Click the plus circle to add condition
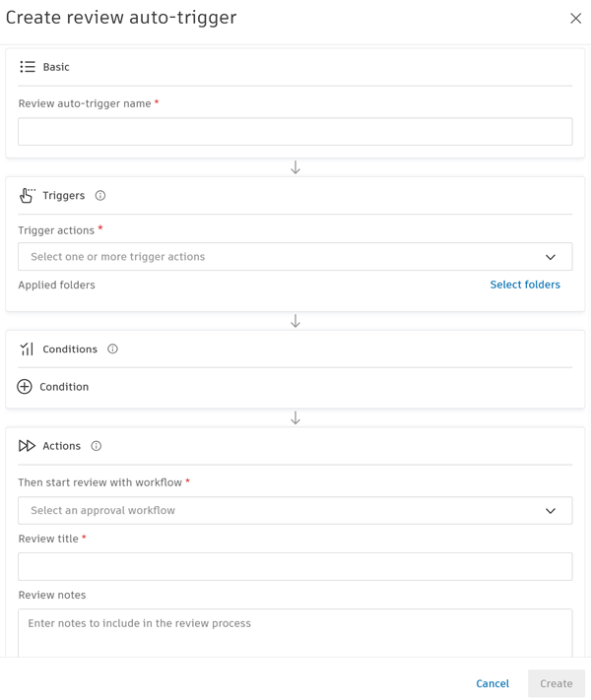The image size is (591, 700). 25,387
